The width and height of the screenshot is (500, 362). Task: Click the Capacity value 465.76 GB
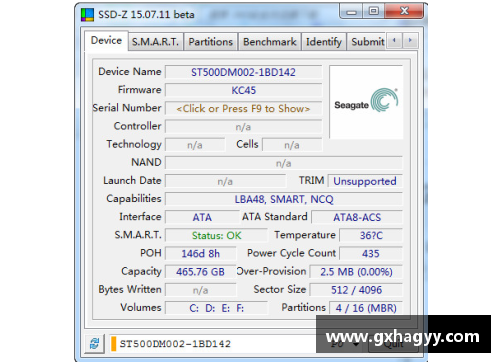click(201, 272)
